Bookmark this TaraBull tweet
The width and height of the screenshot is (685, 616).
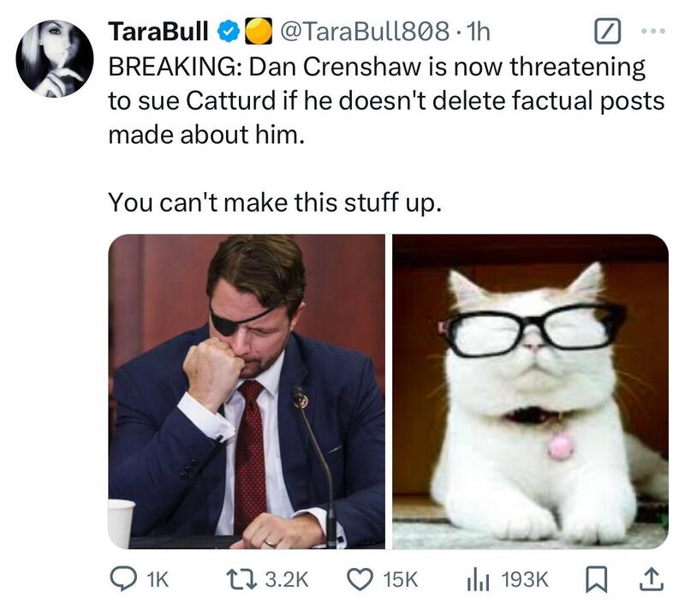coord(598,579)
